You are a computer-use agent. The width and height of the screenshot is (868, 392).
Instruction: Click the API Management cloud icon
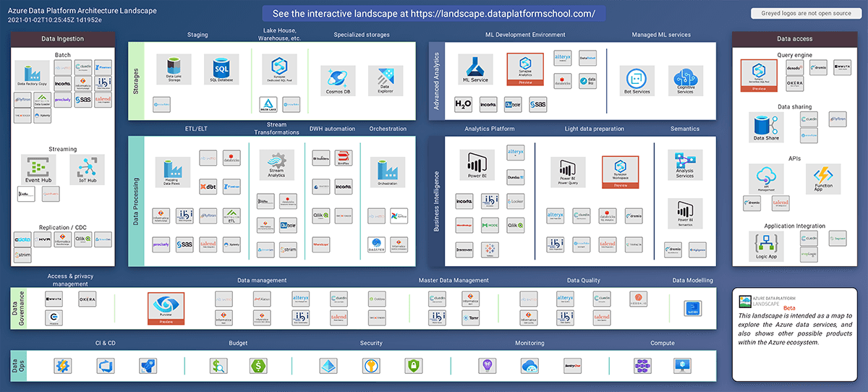(767, 179)
